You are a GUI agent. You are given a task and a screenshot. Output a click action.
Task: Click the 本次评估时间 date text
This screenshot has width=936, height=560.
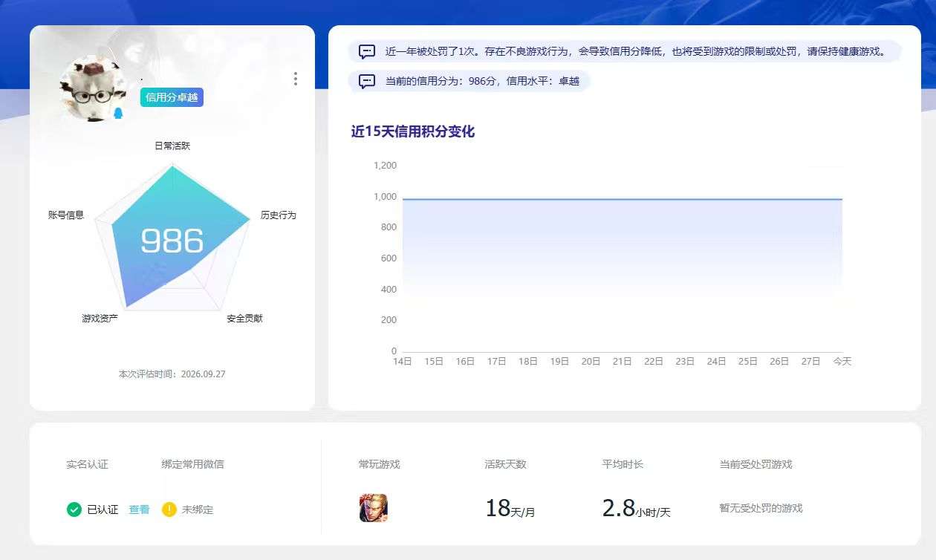click(x=172, y=374)
